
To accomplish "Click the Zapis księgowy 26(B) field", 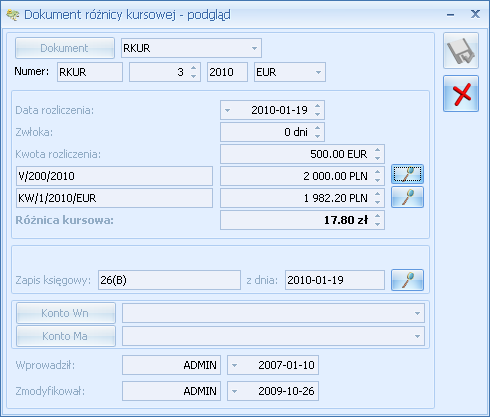I will 169,280.
